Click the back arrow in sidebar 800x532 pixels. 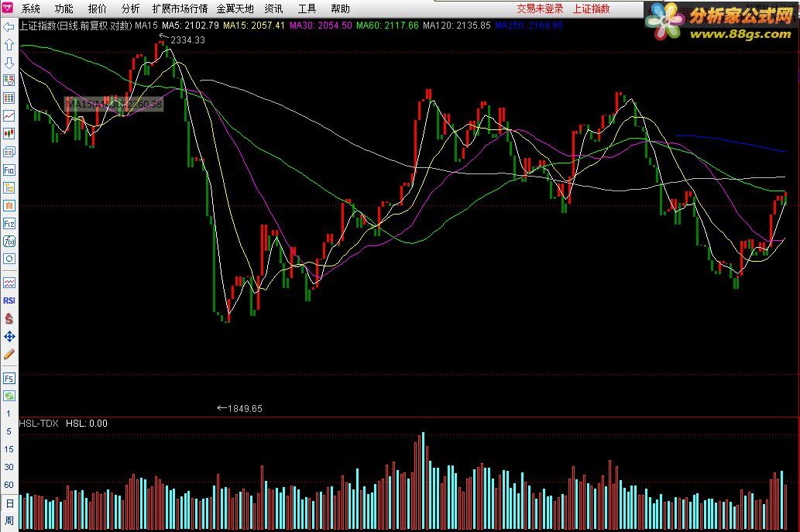pyautogui.click(x=9, y=27)
